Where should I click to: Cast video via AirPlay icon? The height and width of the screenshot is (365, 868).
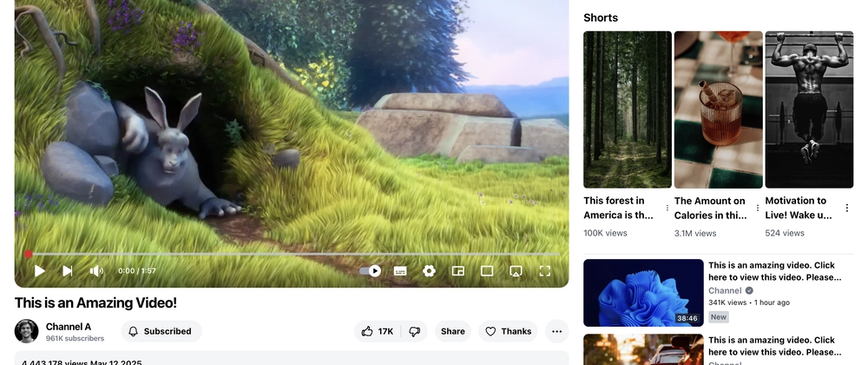coord(516,271)
